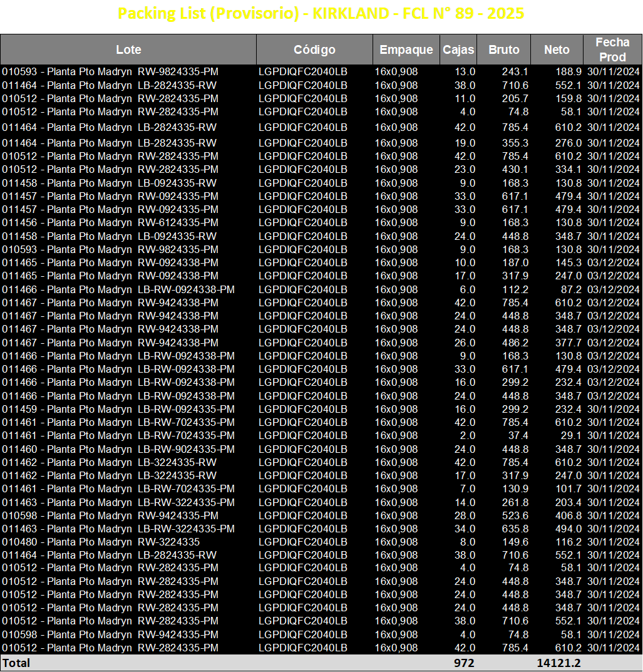This screenshot has width=643, height=672.
Task: Click the Lote column header
Action: (128, 49)
